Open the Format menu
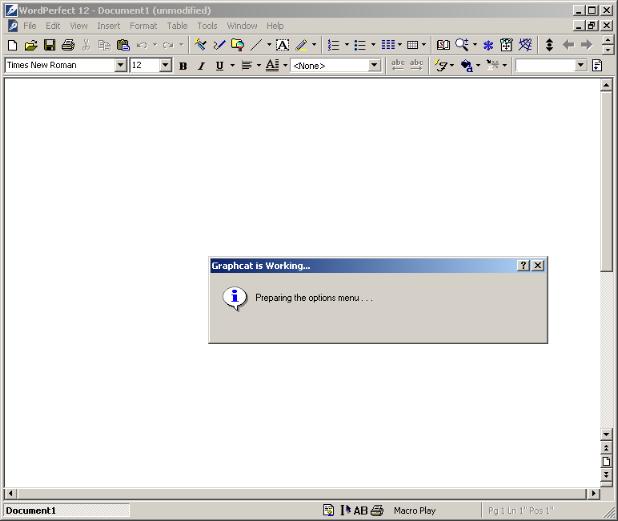Viewport: 618px width, 521px height. [x=143, y=26]
